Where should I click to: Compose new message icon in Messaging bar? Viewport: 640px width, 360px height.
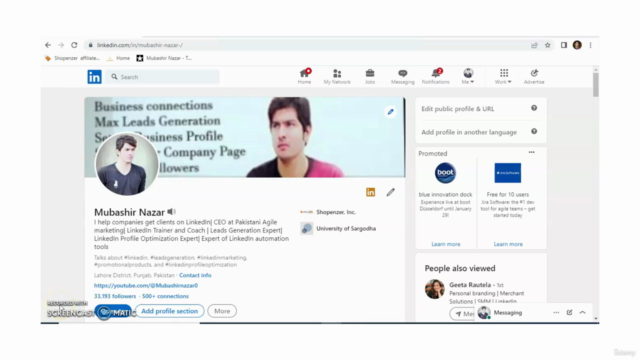[569, 313]
